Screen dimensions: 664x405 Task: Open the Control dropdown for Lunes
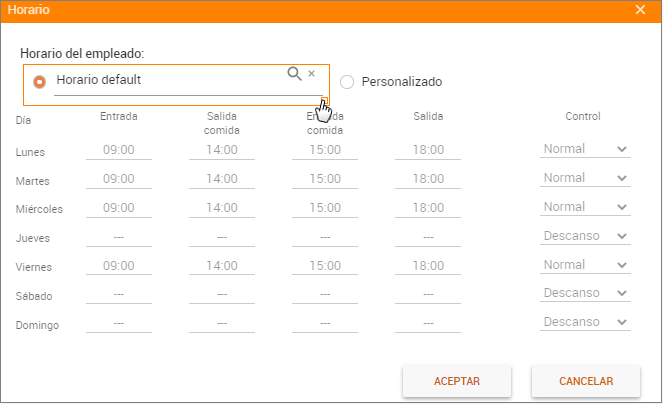[585, 149]
